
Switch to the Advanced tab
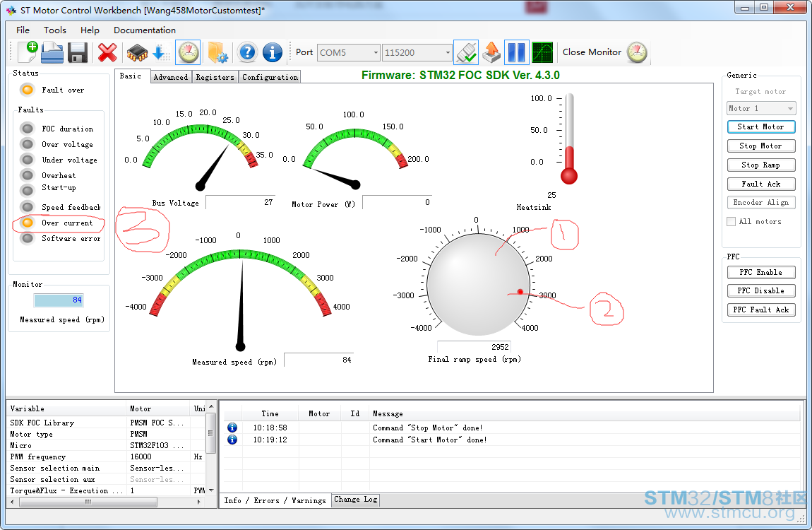171,77
